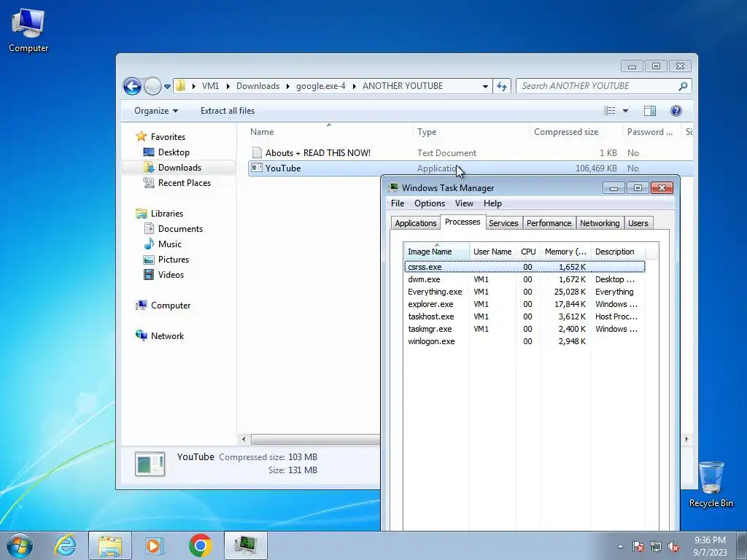
Task: Select the winlogon.exe process
Action: point(524,341)
